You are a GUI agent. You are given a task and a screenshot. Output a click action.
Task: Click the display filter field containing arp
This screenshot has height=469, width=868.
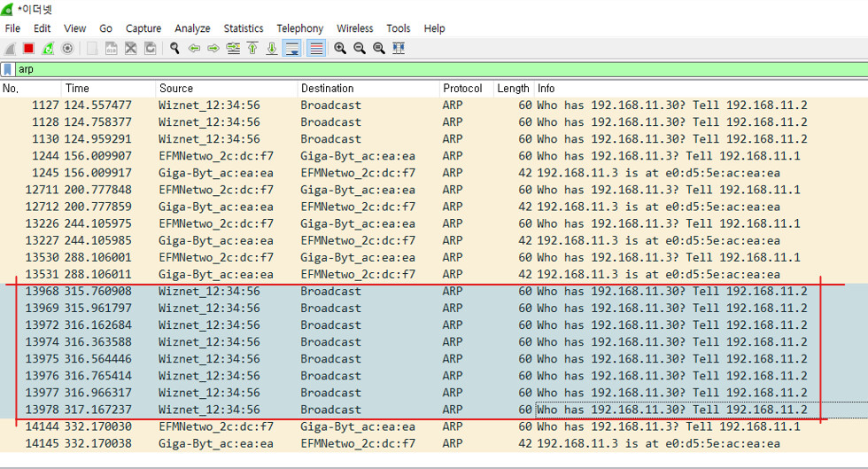pyautogui.click(x=442, y=69)
